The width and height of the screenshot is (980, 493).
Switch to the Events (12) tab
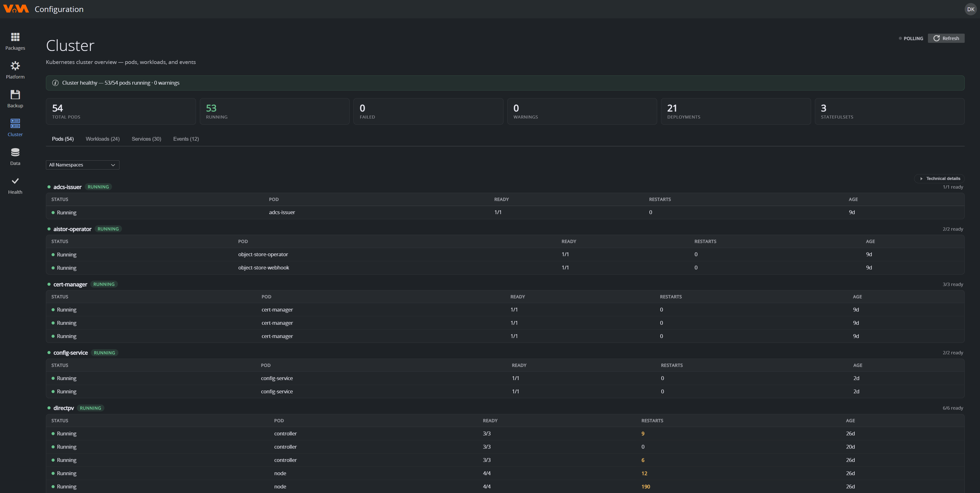(x=186, y=139)
